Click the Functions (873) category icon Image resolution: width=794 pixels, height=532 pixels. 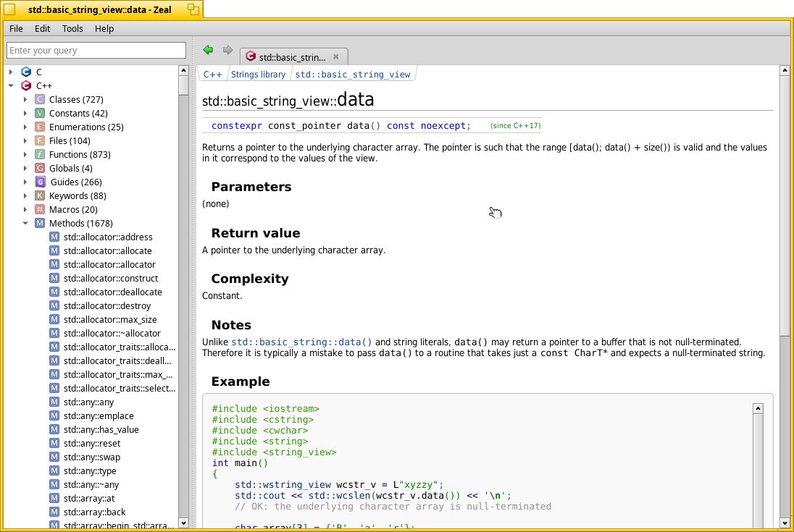tap(40, 154)
